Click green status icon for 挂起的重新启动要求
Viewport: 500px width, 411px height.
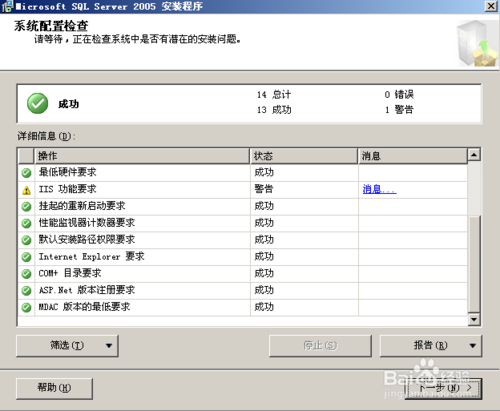[x=26, y=206]
